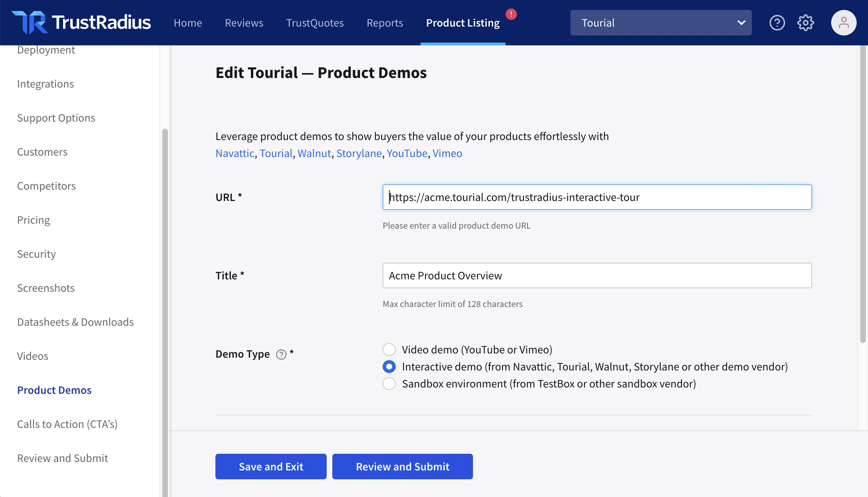Screen dimensions: 868x497
Task: Open Calls to Action (CTA's) in sidebar
Action: [x=67, y=424]
